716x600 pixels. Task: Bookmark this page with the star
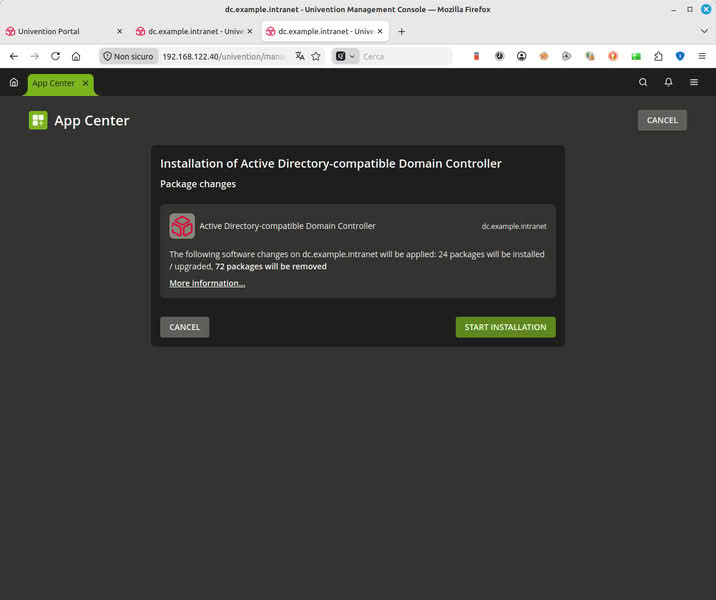point(316,56)
